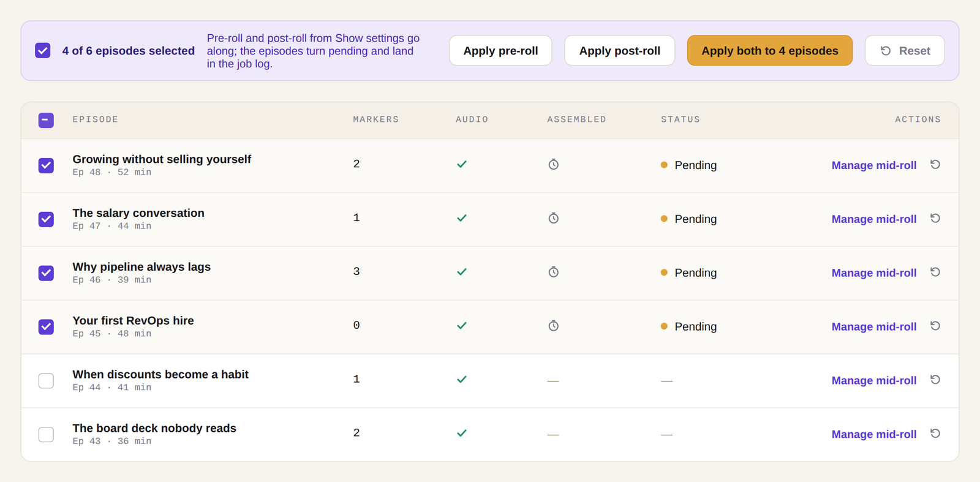The image size is (980, 482).
Task: Click Ep 43 · 36 min subtitle
Action: (112, 442)
